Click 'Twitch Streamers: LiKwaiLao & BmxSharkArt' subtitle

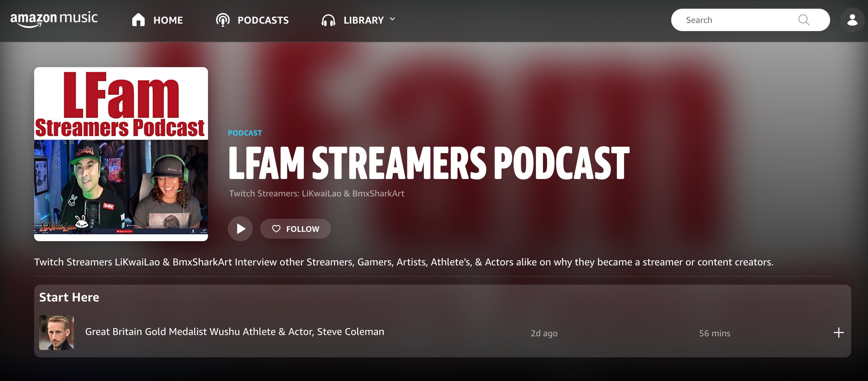click(316, 193)
